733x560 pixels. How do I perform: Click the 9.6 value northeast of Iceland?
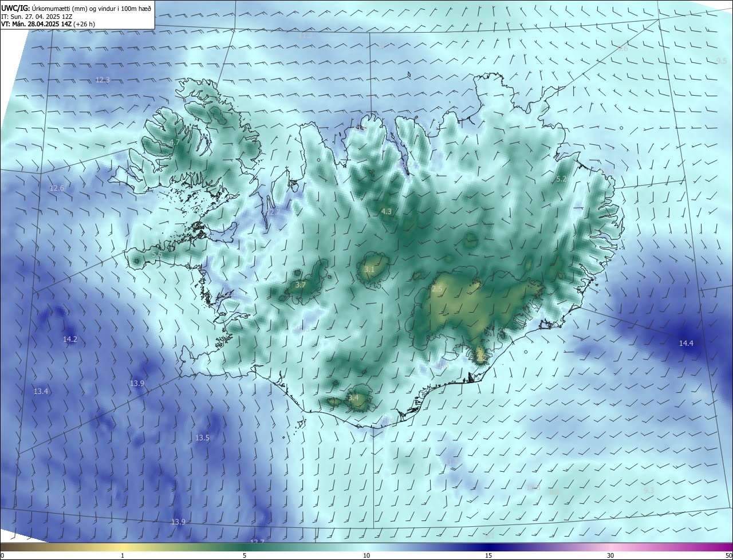622,49
